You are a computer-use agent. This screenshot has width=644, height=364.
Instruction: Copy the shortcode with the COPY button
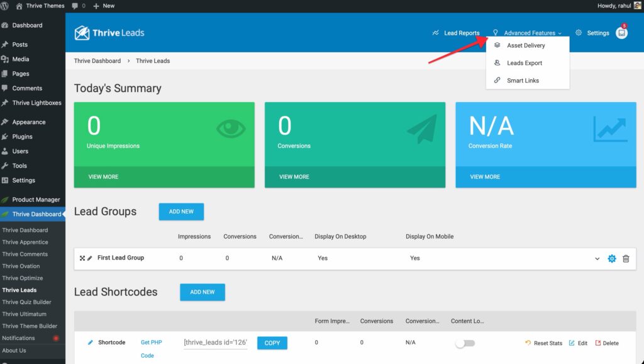(x=272, y=343)
